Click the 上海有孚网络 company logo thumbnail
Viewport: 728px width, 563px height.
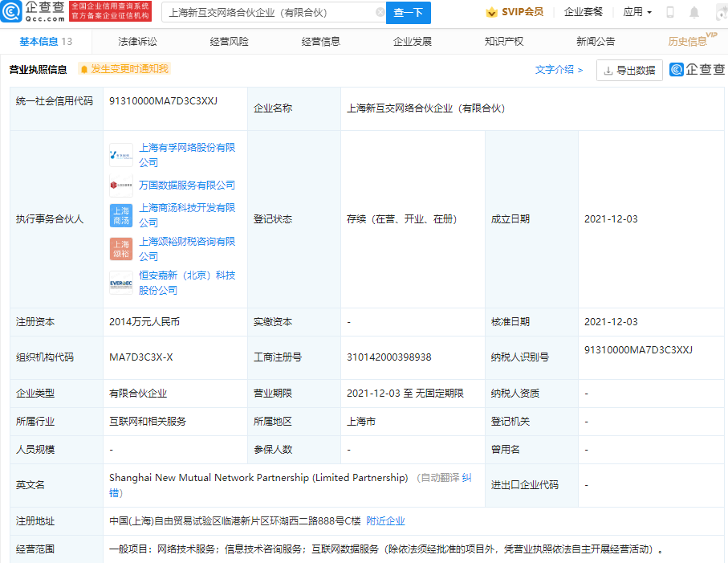click(121, 155)
